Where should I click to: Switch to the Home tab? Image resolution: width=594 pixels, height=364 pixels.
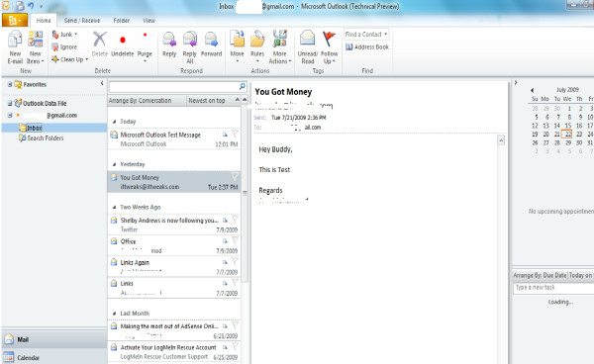44,21
